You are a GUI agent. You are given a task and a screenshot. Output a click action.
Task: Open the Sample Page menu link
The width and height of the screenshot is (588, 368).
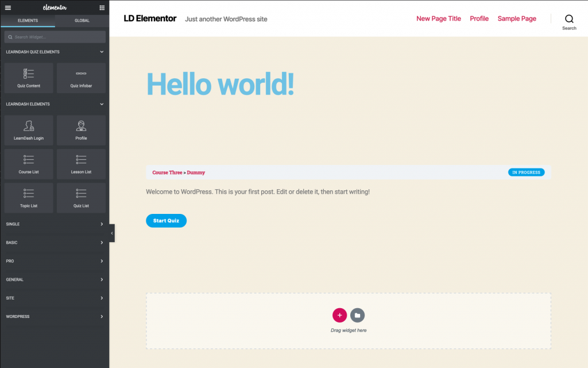517,18
